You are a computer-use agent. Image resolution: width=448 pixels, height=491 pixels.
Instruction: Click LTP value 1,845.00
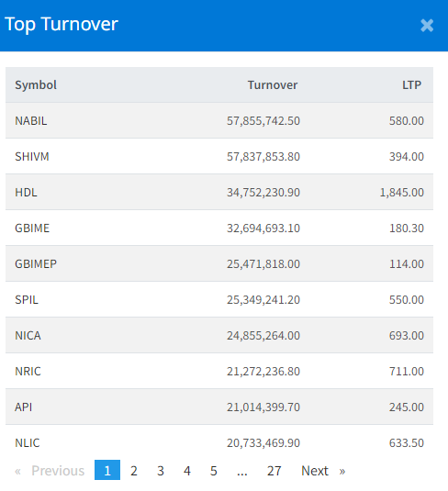[x=401, y=192]
